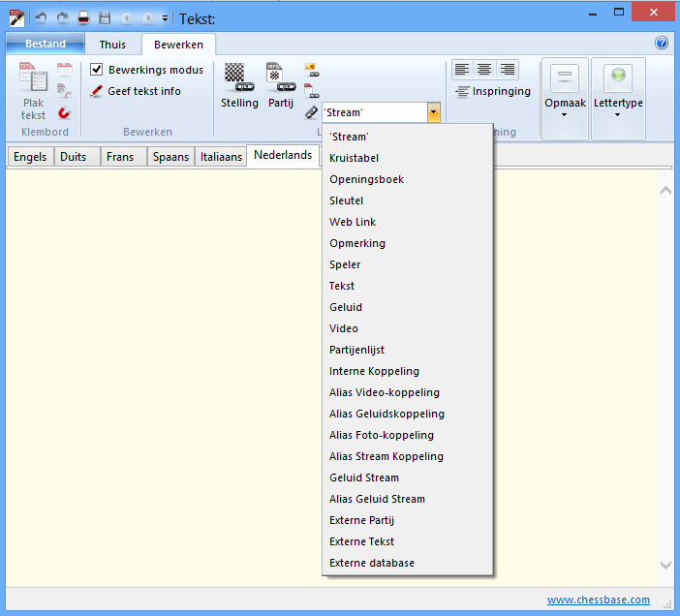The width and height of the screenshot is (680, 616).
Task: Toggle the Bewerkings modus checkbox
Action: pyautogui.click(x=96, y=70)
